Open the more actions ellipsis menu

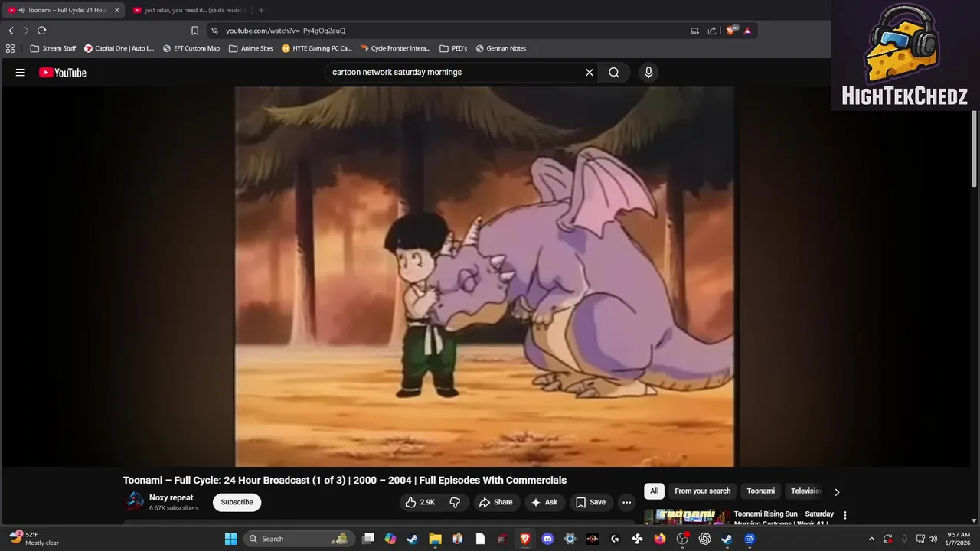(626, 502)
